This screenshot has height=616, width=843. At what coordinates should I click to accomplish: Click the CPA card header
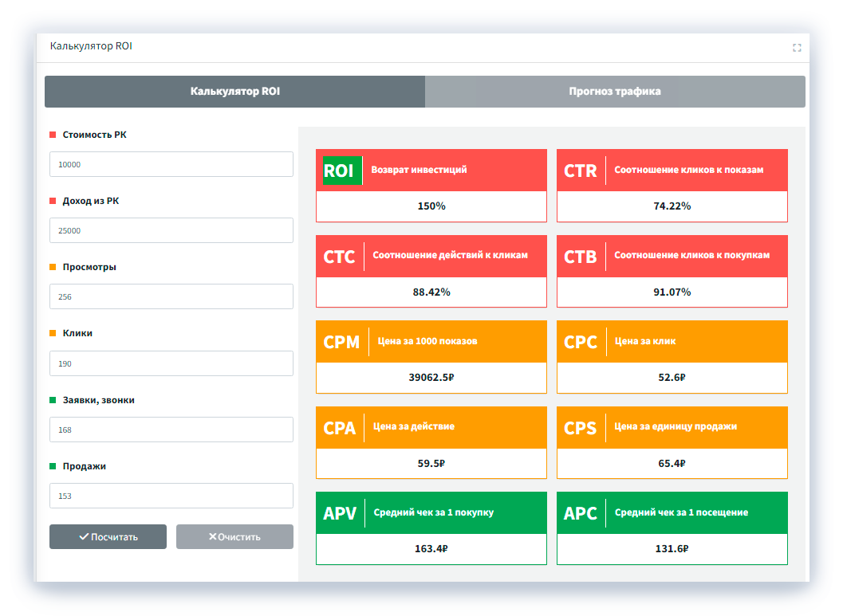pos(431,427)
